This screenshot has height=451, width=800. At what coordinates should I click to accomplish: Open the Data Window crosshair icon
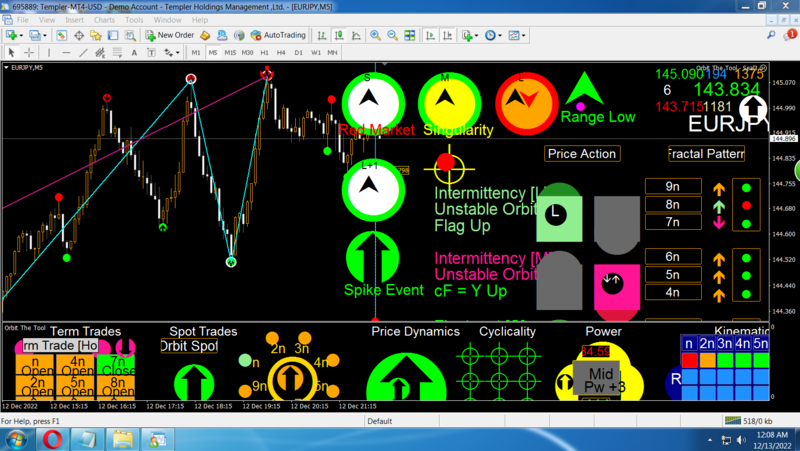click(79, 35)
